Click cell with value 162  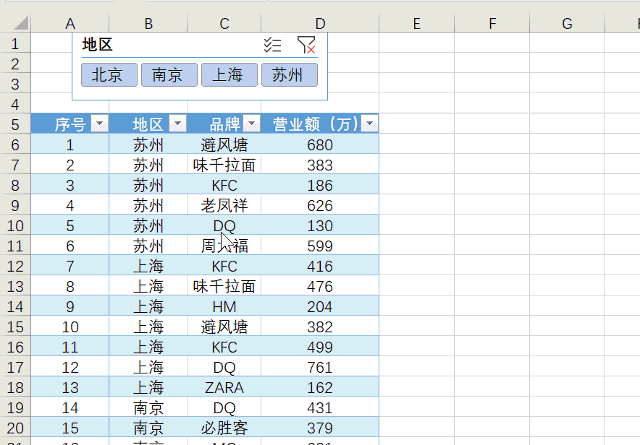[320, 387]
